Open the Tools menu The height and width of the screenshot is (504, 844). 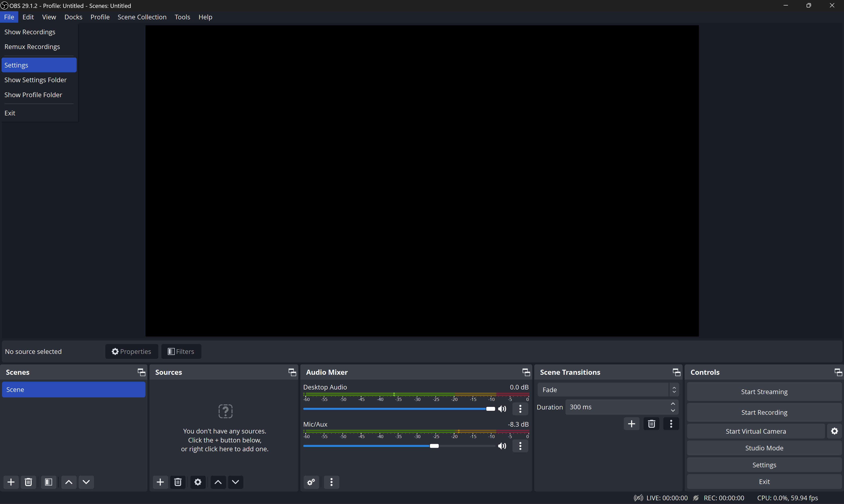point(182,17)
